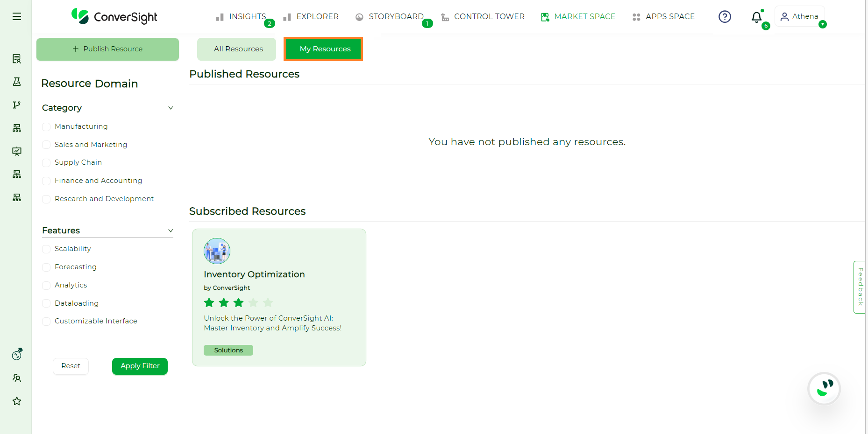Check Finance and Accounting
Screen dimensions: 868x434
click(x=46, y=181)
